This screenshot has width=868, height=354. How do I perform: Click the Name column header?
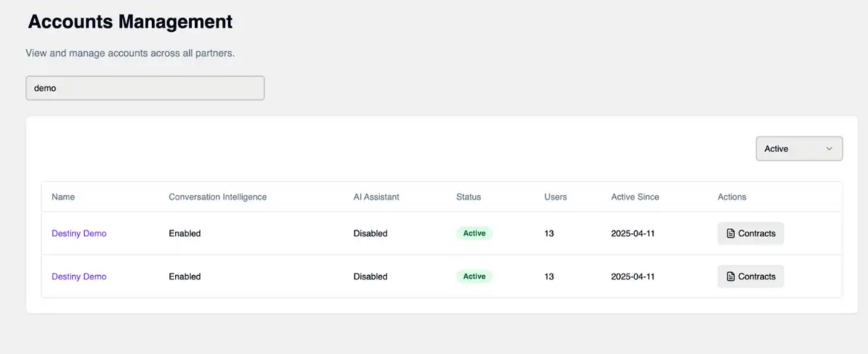[x=63, y=197]
